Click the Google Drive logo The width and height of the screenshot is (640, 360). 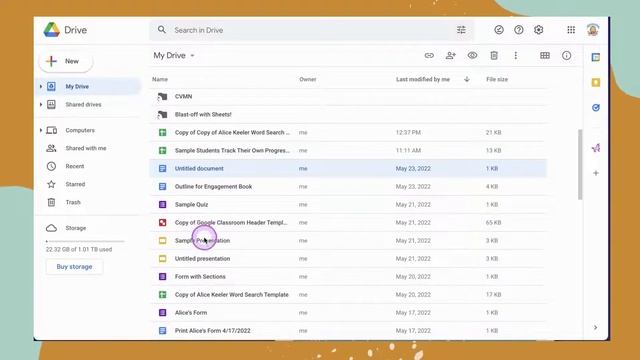tap(52, 30)
